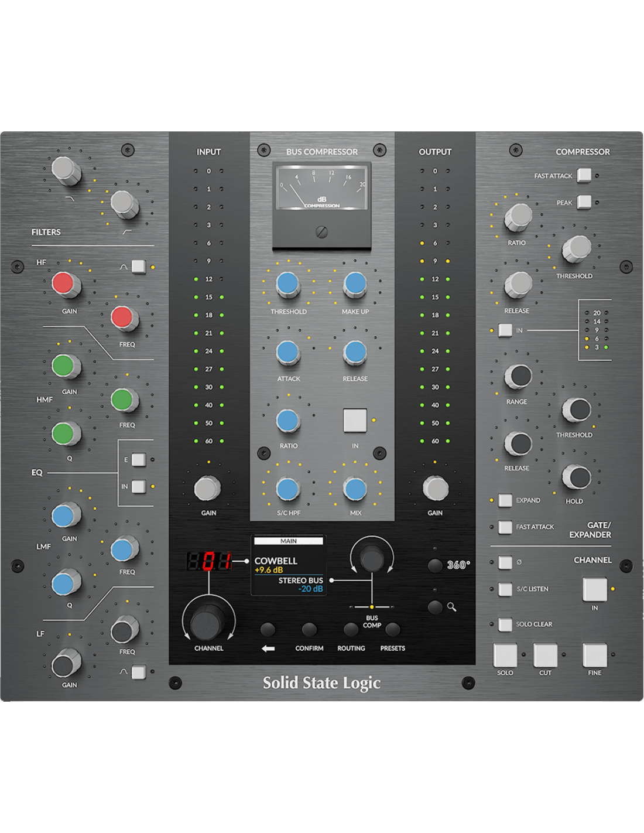Toggle the phase invert Ø button

505,562
